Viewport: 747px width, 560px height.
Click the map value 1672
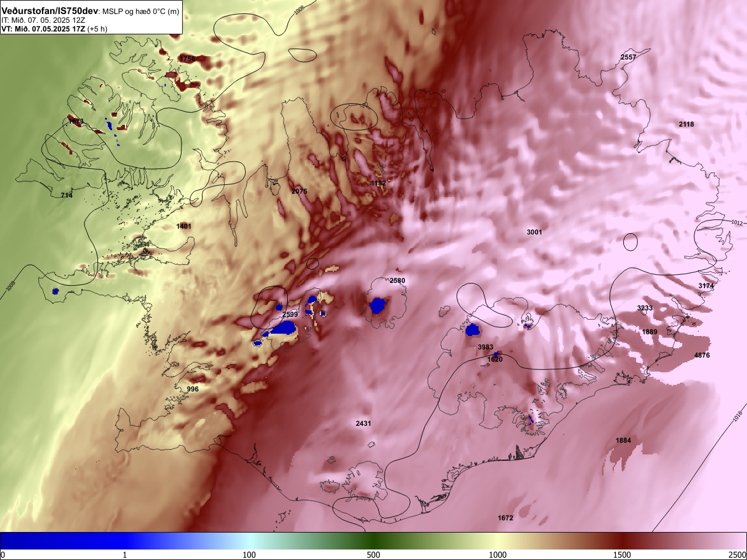[x=505, y=518]
